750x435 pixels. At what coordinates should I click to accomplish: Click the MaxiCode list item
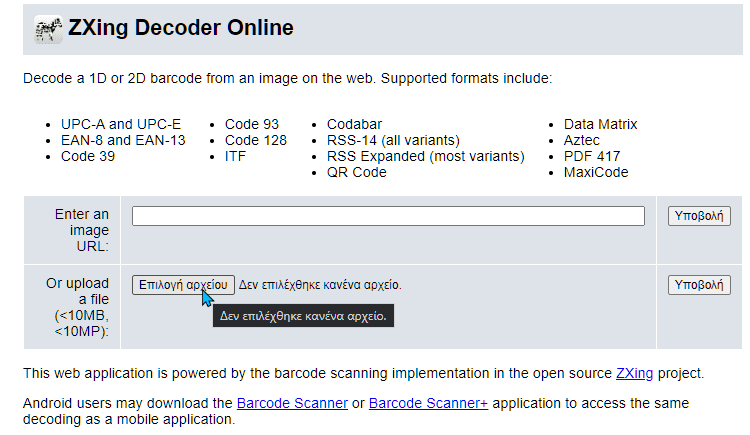596,172
